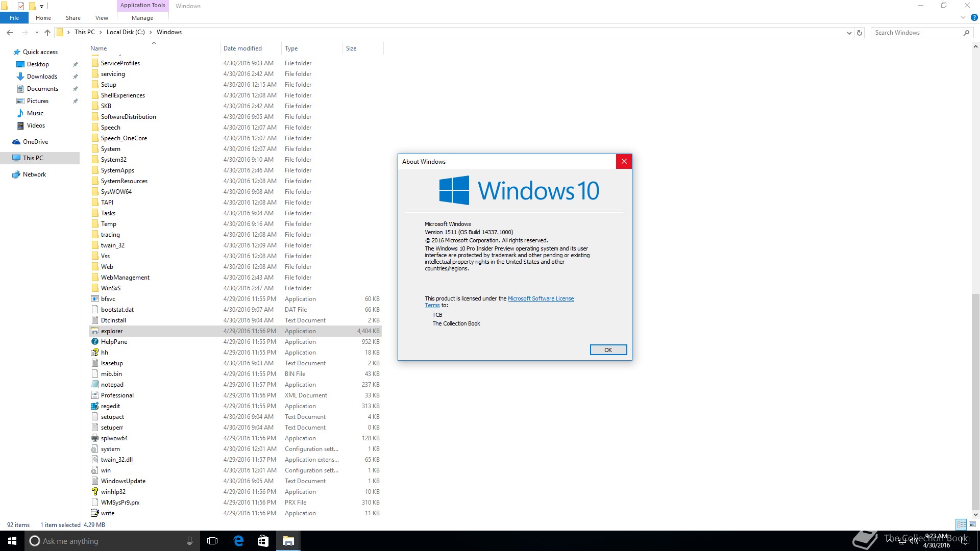Select the regedit application icon
This screenshot has height=551, width=980.
[x=95, y=406]
